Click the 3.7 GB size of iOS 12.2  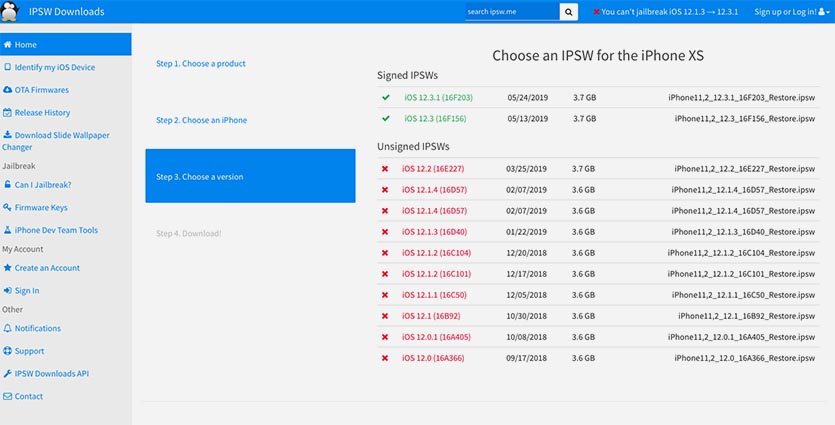click(584, 169)
